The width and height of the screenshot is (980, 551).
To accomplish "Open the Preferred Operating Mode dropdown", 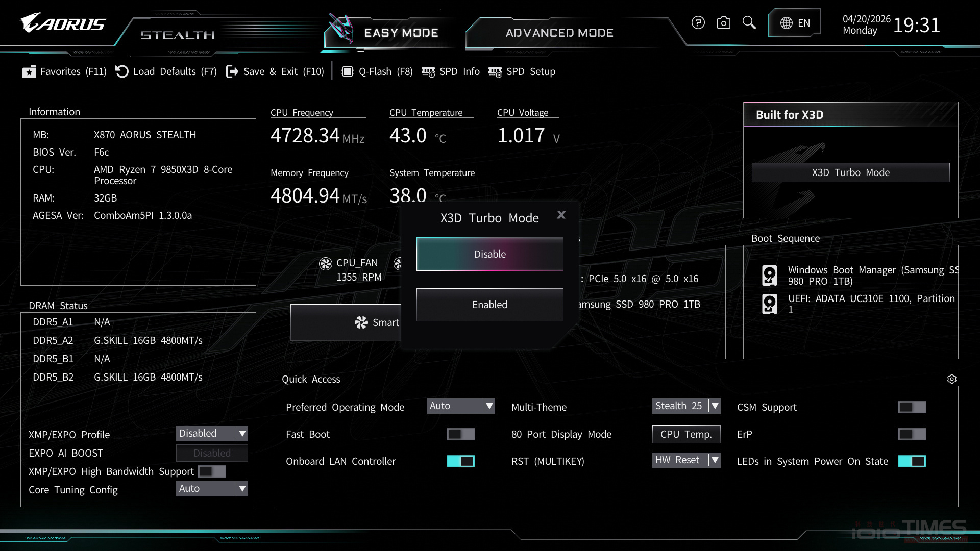I will pyautogui.click(x=460, y=406).
